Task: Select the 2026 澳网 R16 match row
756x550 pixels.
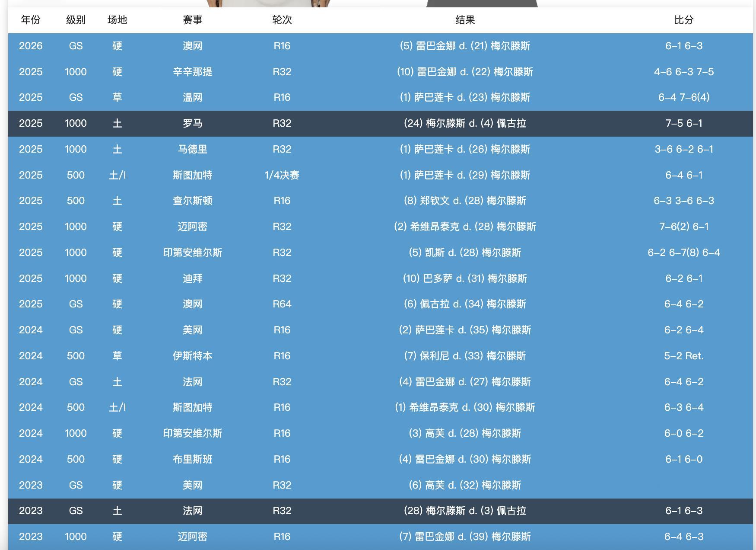Action: click(378, 46)
